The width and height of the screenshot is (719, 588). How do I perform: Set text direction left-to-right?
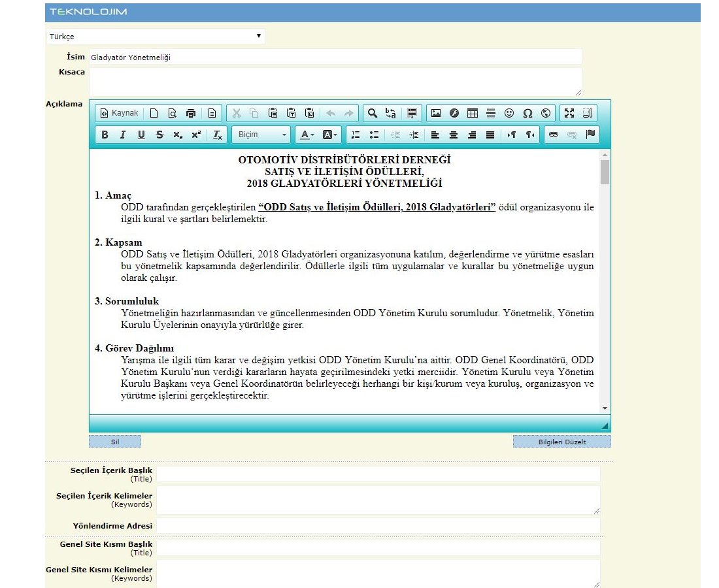(511, 135)
